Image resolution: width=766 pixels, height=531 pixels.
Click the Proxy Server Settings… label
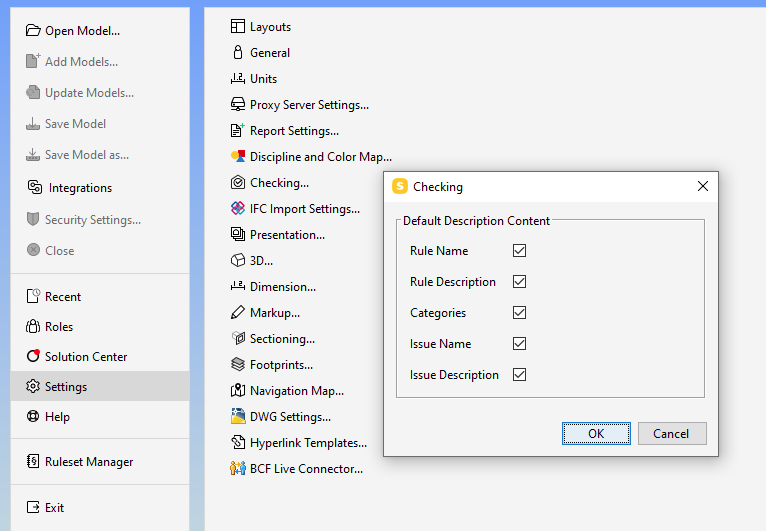(309, 105)
